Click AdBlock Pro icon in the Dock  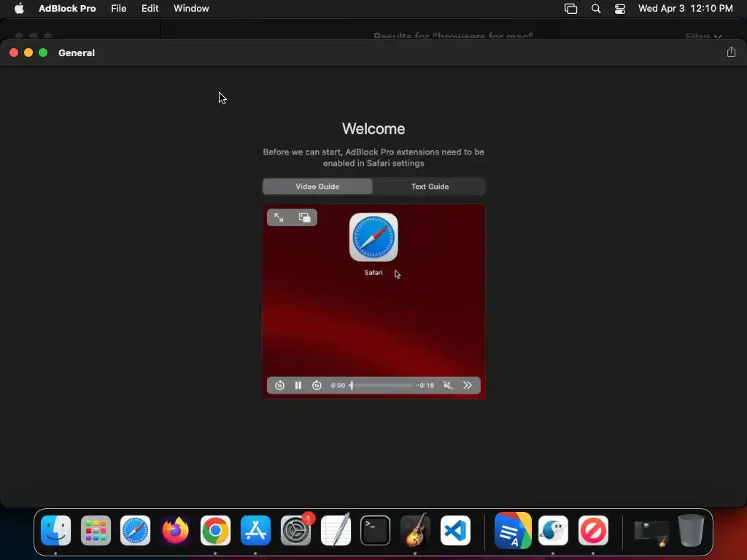tap(593, 531)
